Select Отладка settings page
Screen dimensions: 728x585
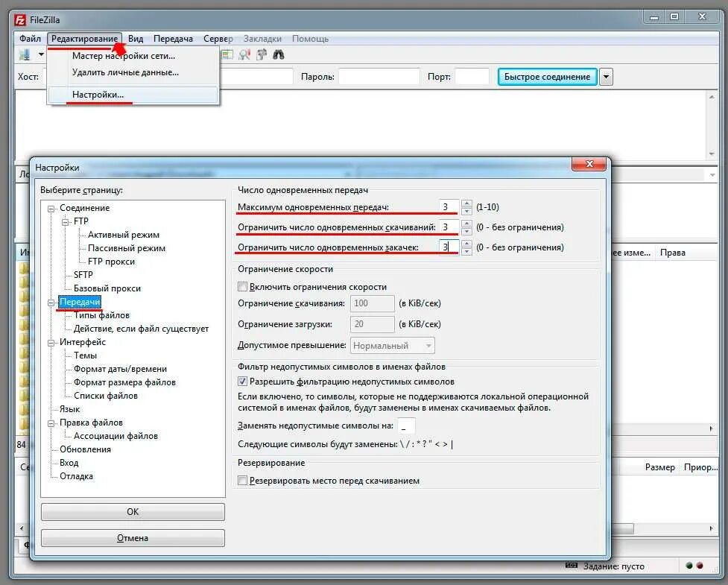coord(76,476)
